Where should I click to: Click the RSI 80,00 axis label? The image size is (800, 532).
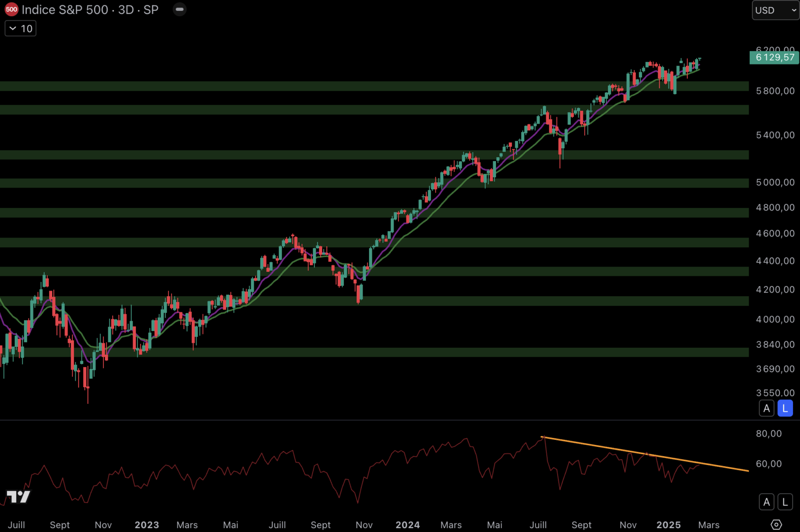(769, 433)
